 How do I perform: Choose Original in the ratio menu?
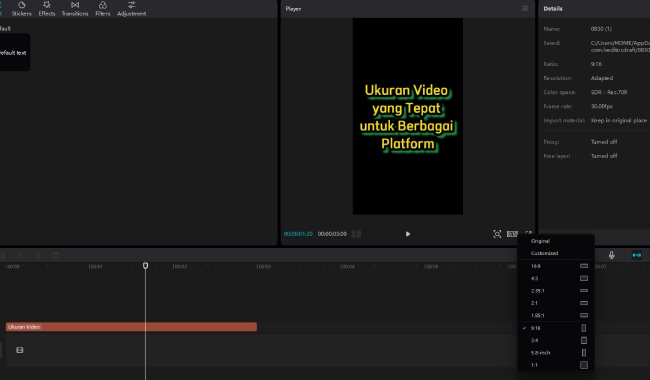coord(556,241)
